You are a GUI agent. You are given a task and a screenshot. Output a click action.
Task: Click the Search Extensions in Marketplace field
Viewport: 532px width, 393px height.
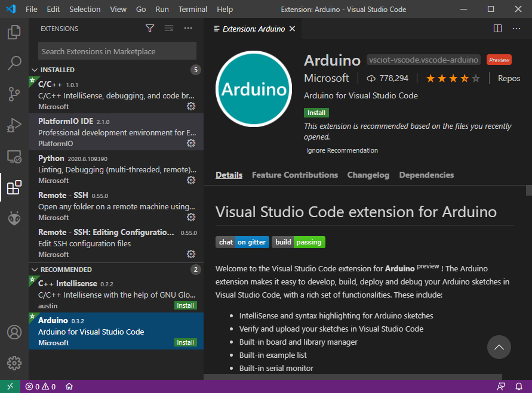click(x=117, y=51)
